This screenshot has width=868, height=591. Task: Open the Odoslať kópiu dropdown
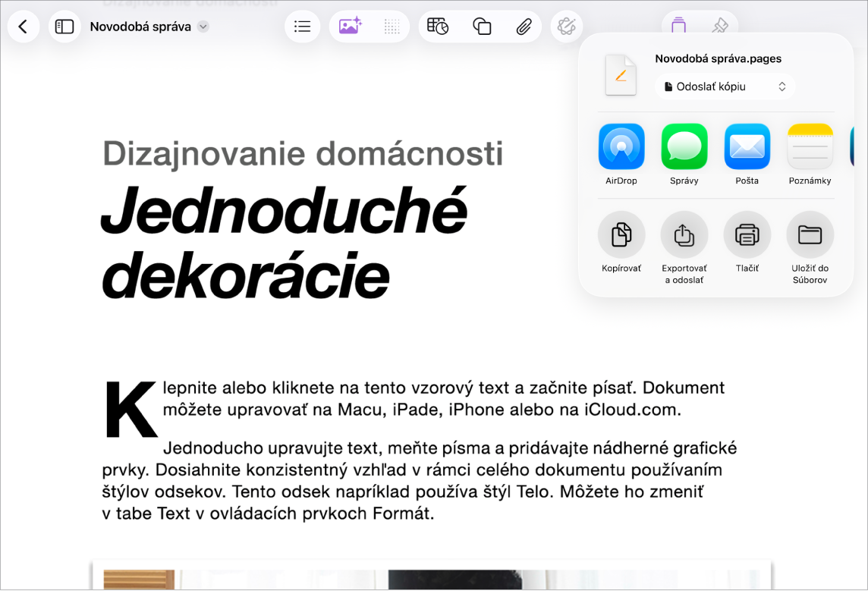pyautogui.click(x=725, y=86)
